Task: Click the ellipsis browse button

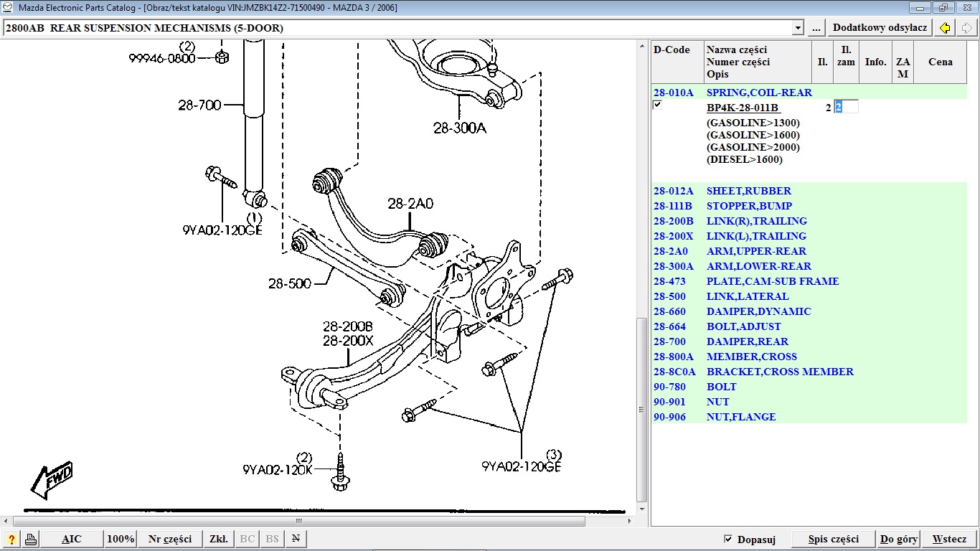Action: tap(816, 28)
